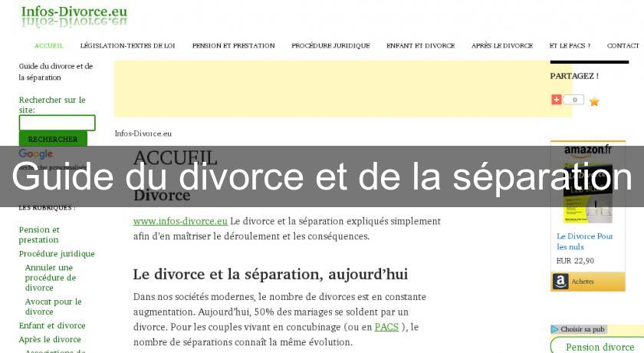
Task: Open the Accueil menu item
Action: point(49,46)
